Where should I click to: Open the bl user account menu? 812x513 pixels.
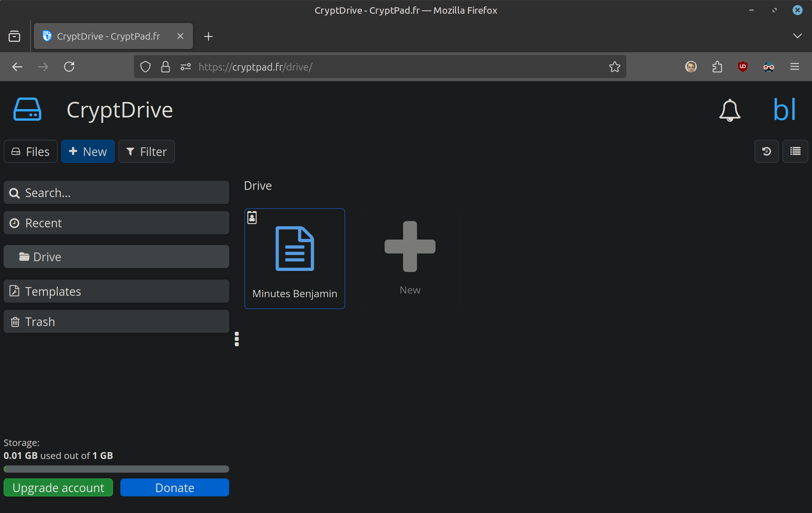tap(784, 110)
